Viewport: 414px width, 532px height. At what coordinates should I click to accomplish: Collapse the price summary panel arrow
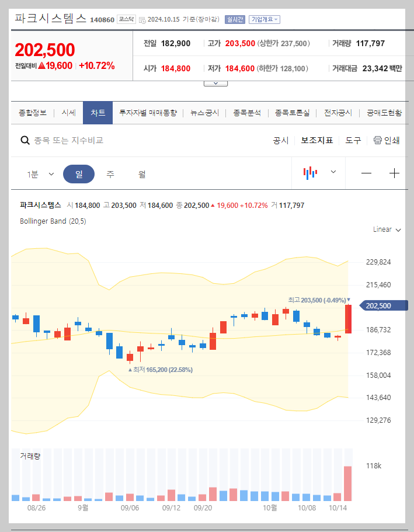click(215, 82)
